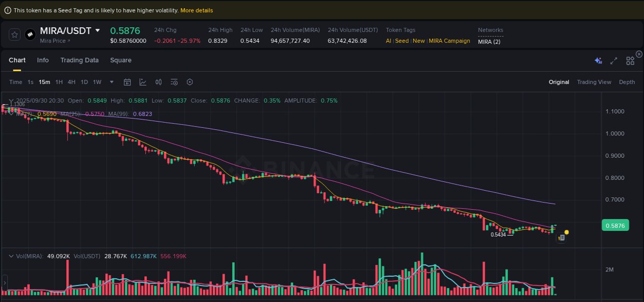Expand the chart to fullscreen
Image resolution: width=644 pixels, height=302 pixels.
(614, 60)
